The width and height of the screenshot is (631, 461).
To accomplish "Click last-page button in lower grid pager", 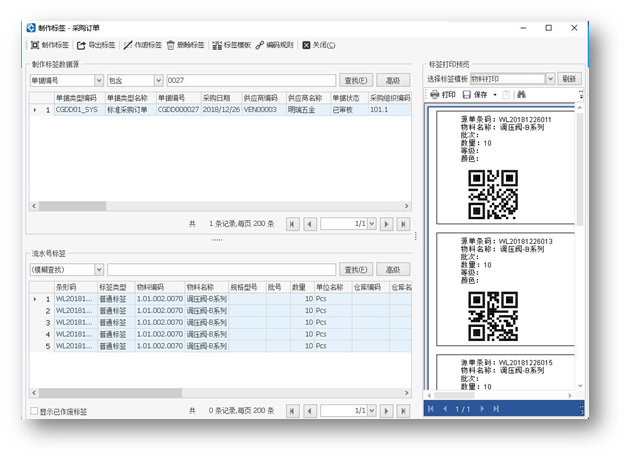I will [403, 411].
